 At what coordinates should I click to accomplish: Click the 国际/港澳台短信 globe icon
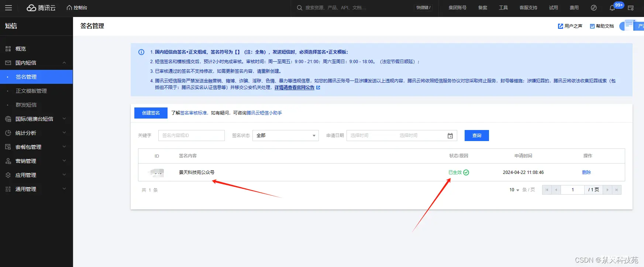(x=8, y=119)
